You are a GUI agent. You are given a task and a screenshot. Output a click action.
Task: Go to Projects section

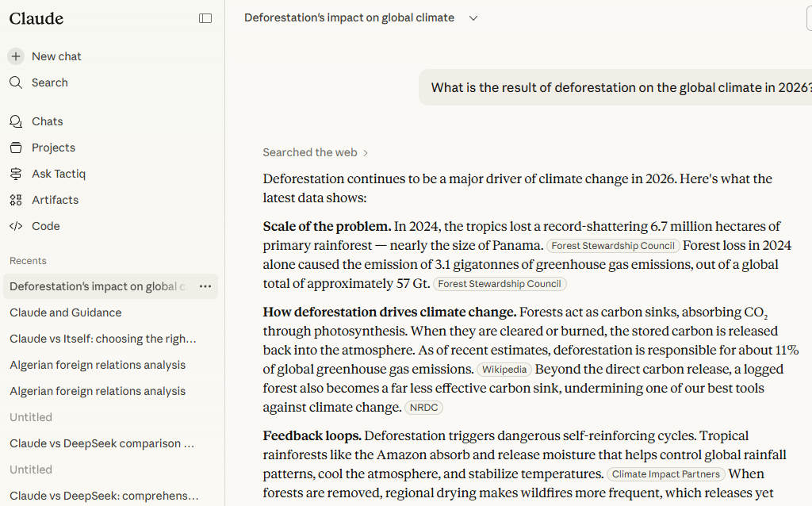[53, 148]
